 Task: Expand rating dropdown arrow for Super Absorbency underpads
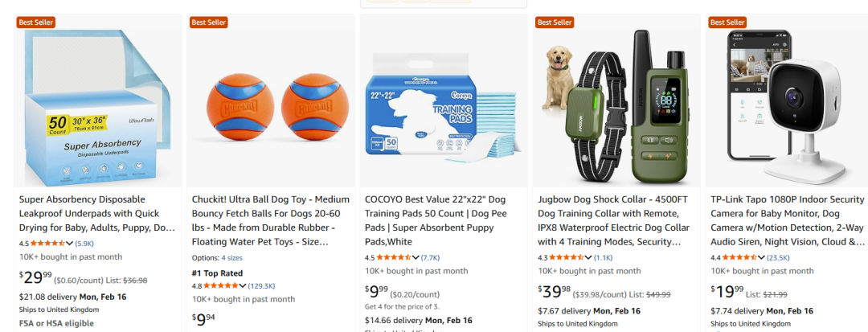tap(70, 243)
